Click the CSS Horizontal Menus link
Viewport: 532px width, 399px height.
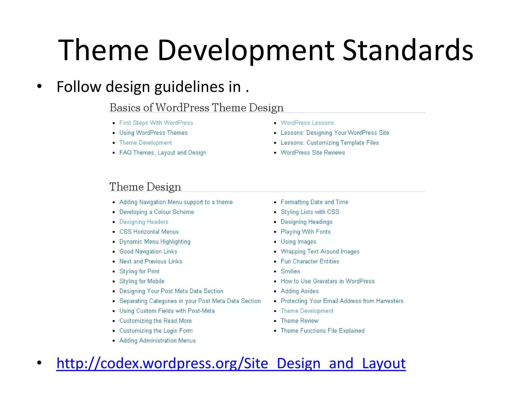coord(149,232)
